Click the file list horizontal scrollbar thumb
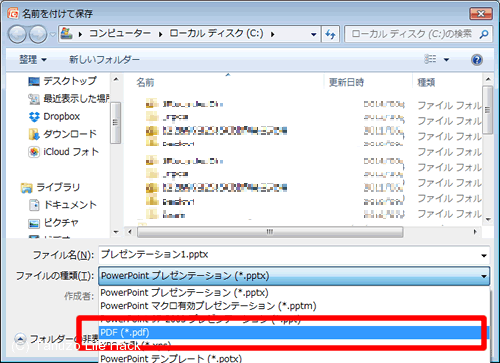 tap(270, 232)
